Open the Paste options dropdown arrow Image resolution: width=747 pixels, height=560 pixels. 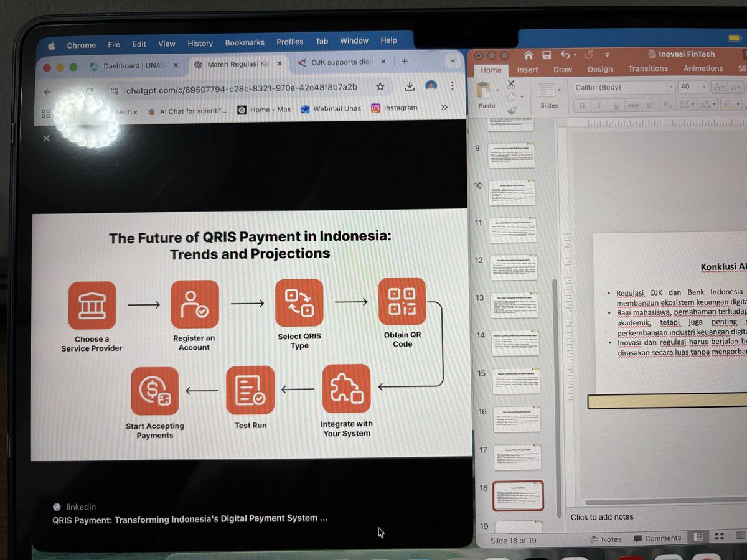497,91
